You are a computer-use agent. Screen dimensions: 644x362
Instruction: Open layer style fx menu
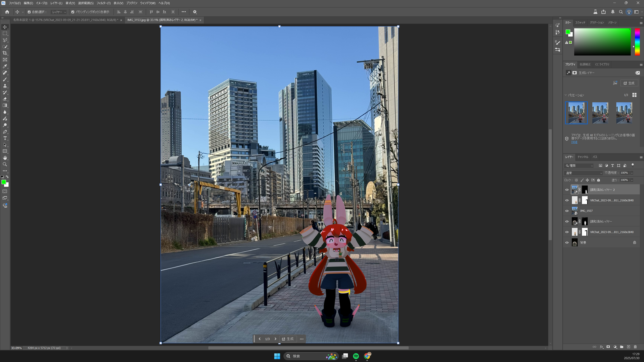click(602, 347)
